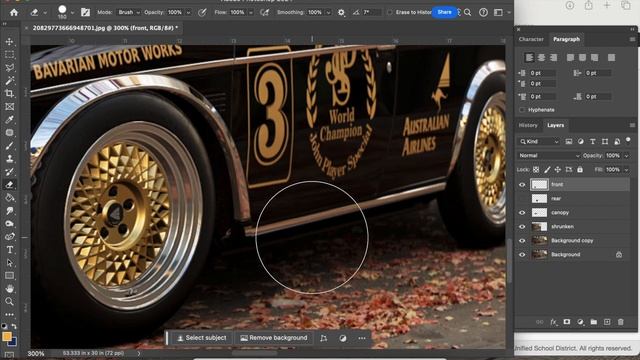Select the Zoom tool in toolbar
This screenshot has width=640, height=360.
tap(9, 302)
